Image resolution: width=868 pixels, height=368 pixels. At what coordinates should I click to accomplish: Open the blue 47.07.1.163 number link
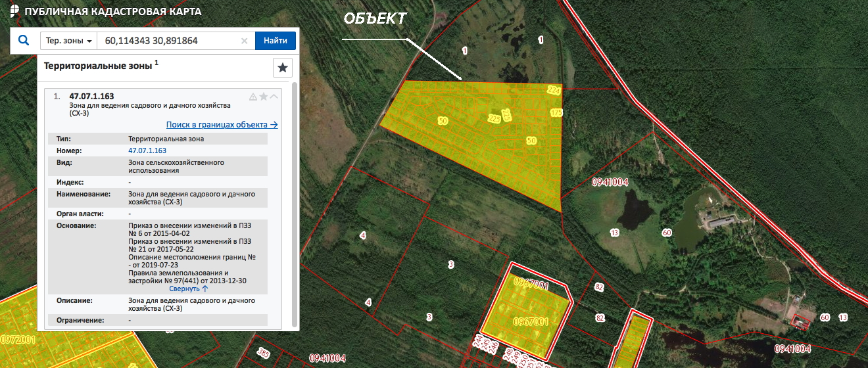tap(147, 150)
